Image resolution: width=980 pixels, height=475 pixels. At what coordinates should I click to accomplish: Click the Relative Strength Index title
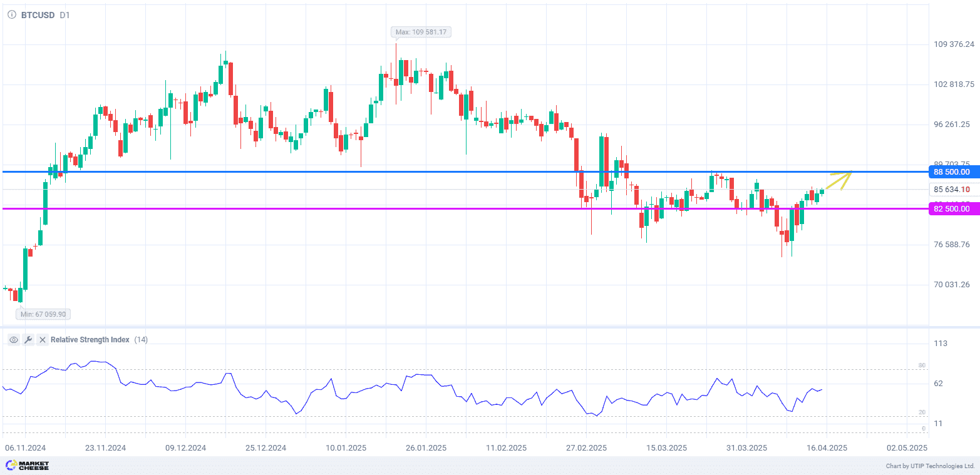tap(90, 340)
